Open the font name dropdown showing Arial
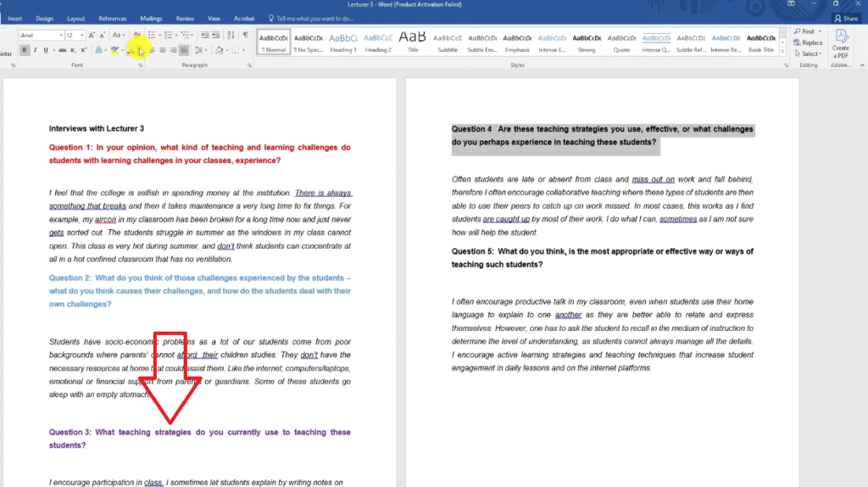This screenshot has width=868, height=487. (42, 35)
